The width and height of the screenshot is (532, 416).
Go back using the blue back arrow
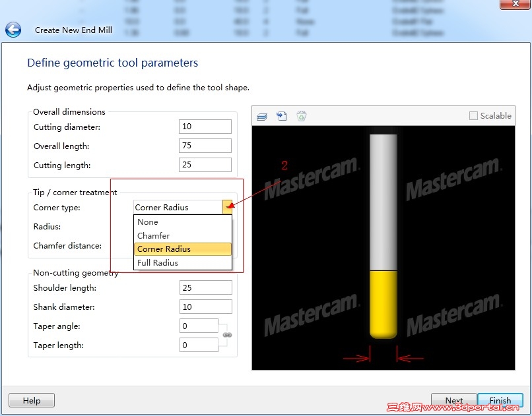(13, 30)
